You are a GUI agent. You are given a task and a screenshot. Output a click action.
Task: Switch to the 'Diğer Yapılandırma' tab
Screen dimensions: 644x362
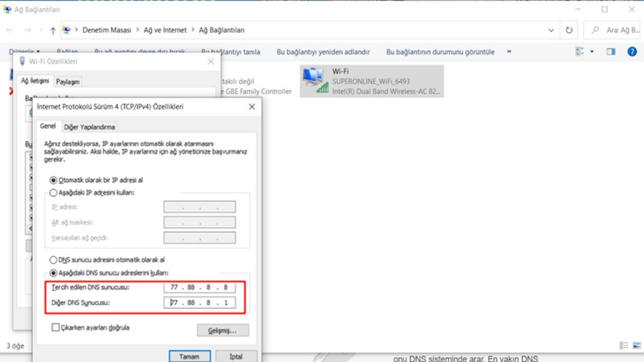[90, 127]
